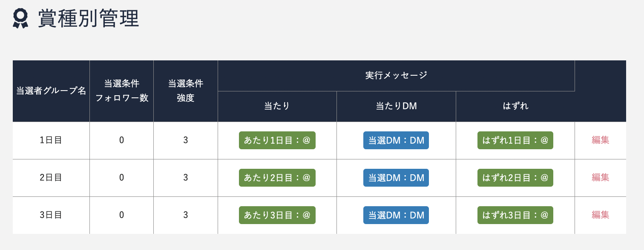Screen dimensions: 644x250
Task: Click the 当選条件 フォロワー数 column header
Action: click(122, 91)
